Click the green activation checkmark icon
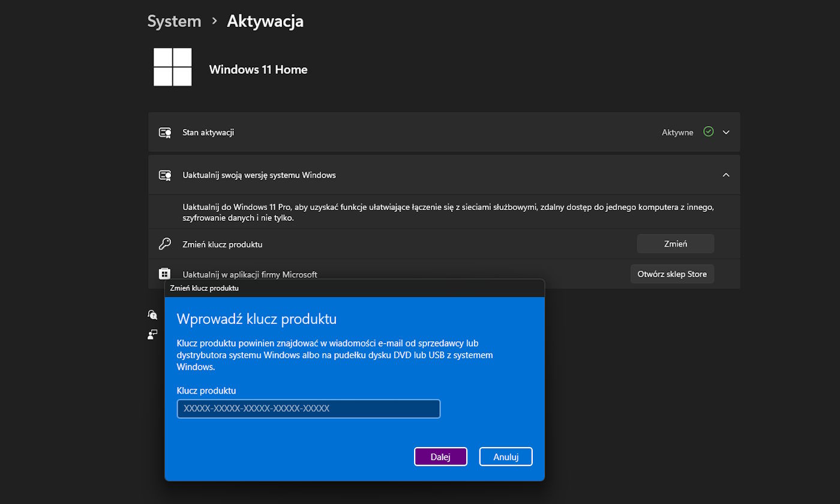Viewport: 840px width, 504px height. pos(709,131)
